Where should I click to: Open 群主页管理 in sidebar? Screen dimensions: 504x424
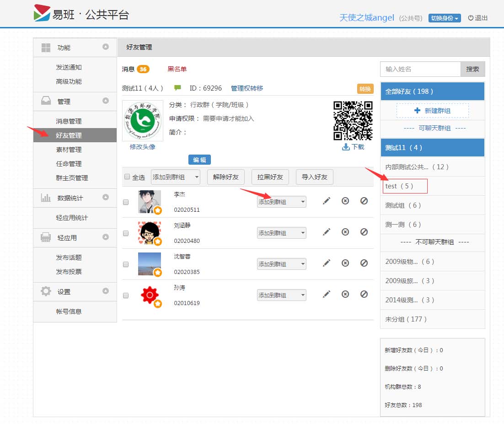[x=72, y=178]
